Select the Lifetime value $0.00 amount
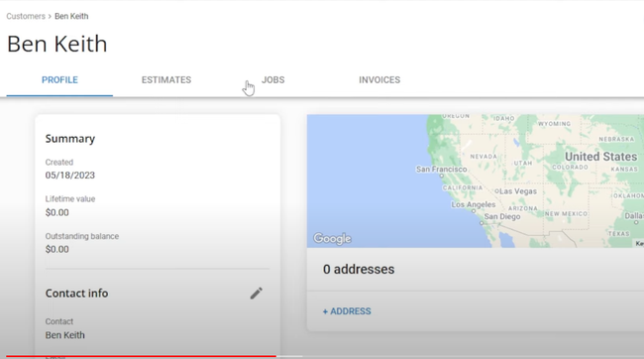This screenshot has height=359, width=644. point(57,212)
